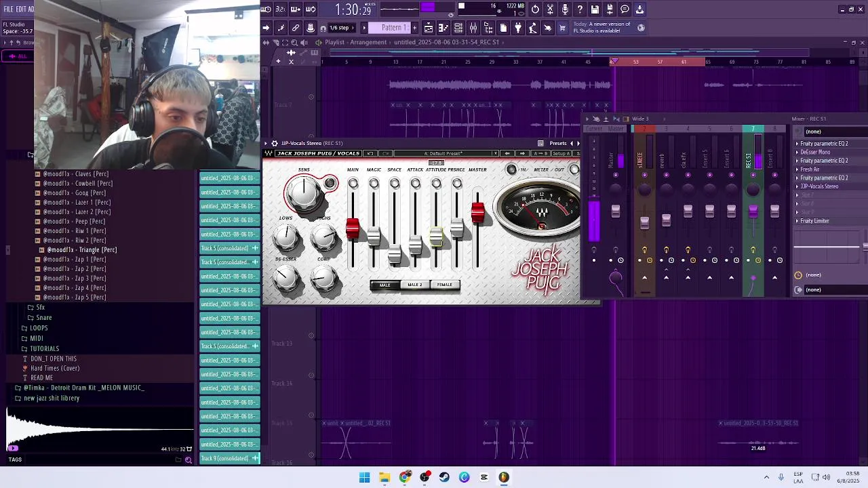Click the red MASTER fader handle
Viewport: 868px width, 488px height.
477,212
